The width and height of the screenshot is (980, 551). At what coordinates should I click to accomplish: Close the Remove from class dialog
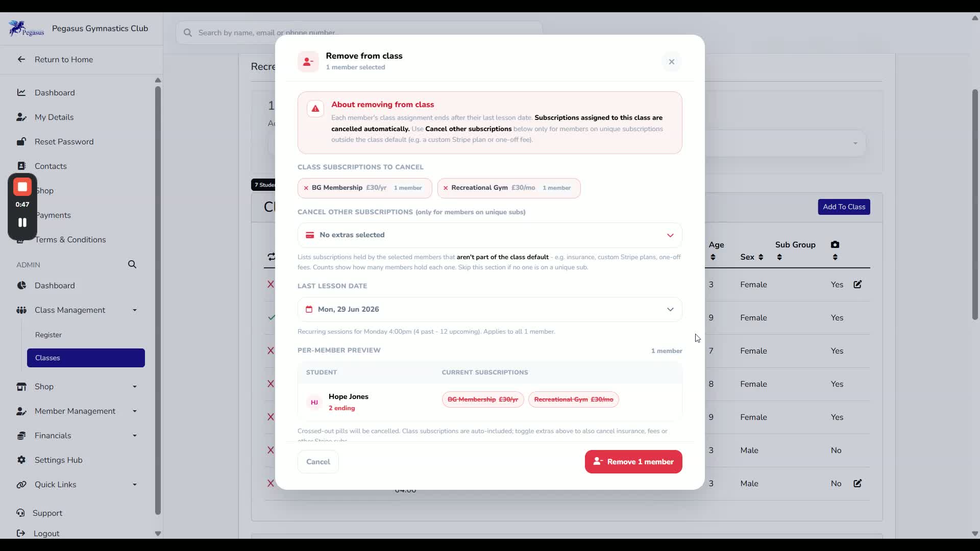click(671, 62)
